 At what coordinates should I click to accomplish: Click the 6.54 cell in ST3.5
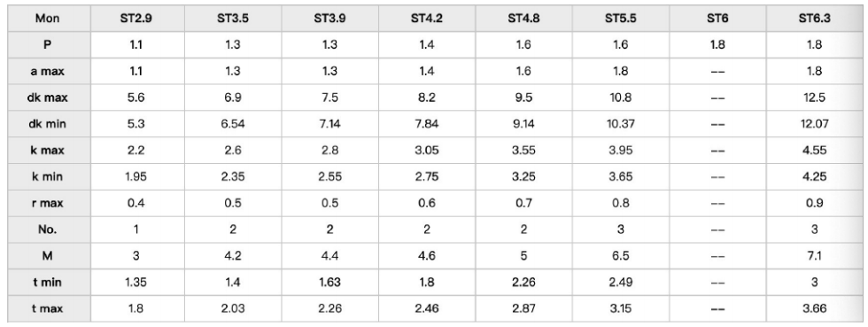[233, 124]
